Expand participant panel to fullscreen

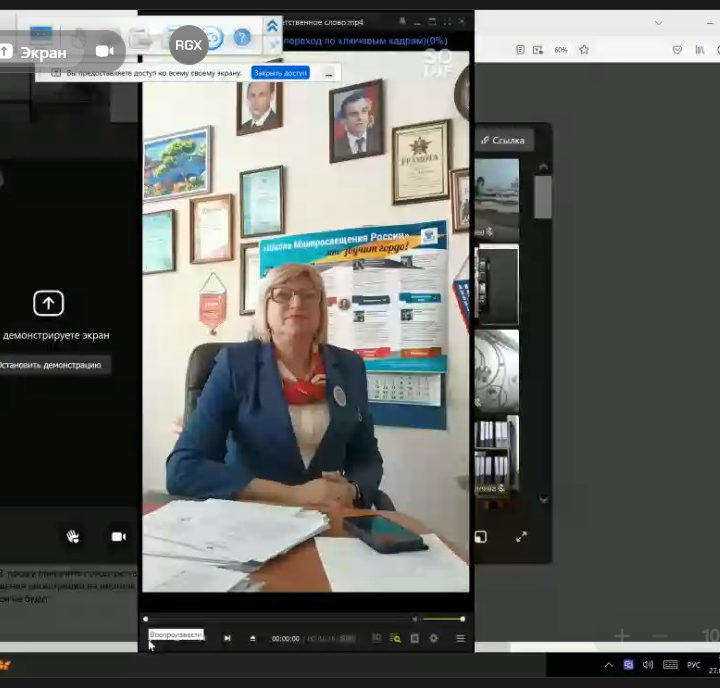pos(521,537)
